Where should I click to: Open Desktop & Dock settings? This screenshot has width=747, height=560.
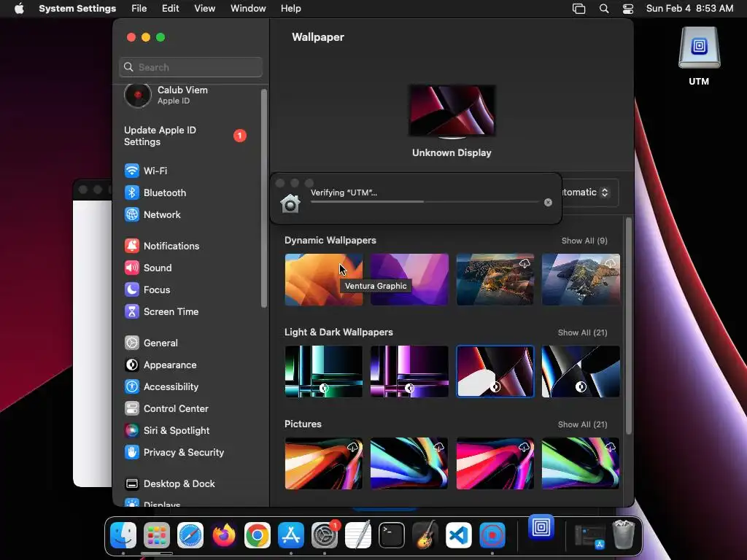[x=169, y=484]
